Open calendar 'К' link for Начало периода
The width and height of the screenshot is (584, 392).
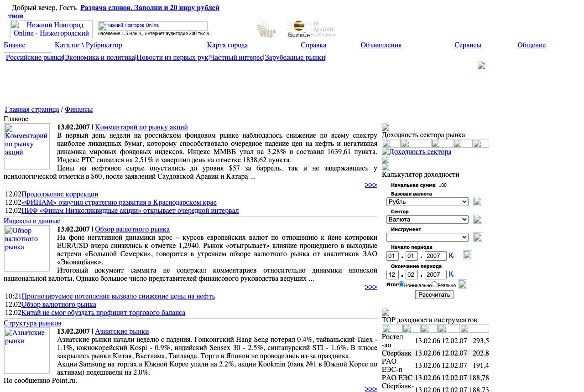click(x=451, y=256)
